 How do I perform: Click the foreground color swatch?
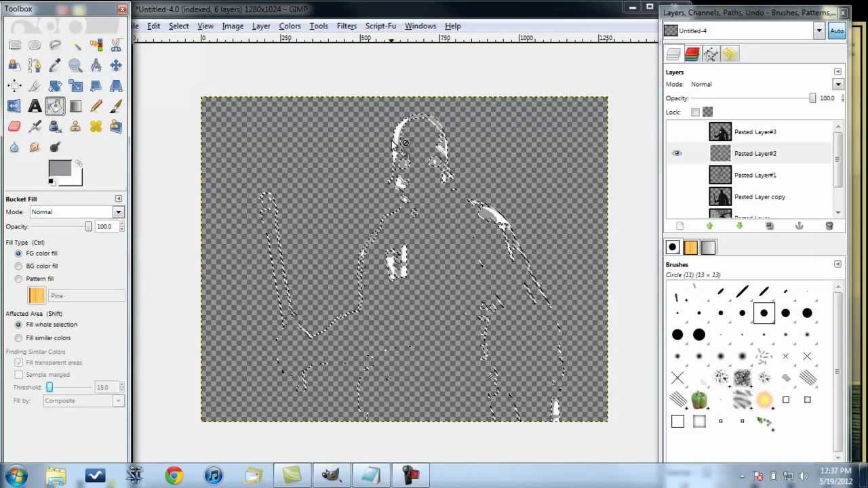[x=59, y=169]
